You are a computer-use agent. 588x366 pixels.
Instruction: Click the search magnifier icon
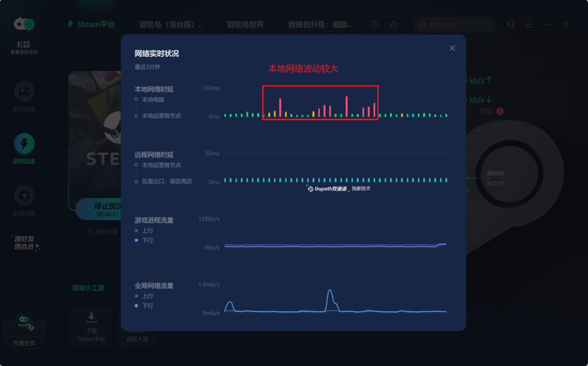tap(423, 25)
